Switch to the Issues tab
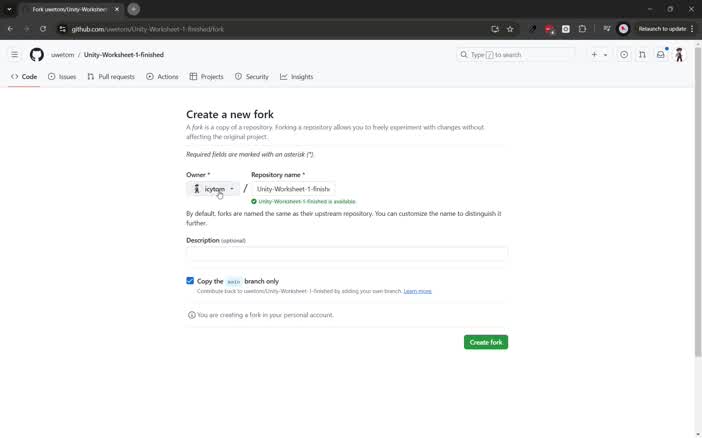 [62, 77]
